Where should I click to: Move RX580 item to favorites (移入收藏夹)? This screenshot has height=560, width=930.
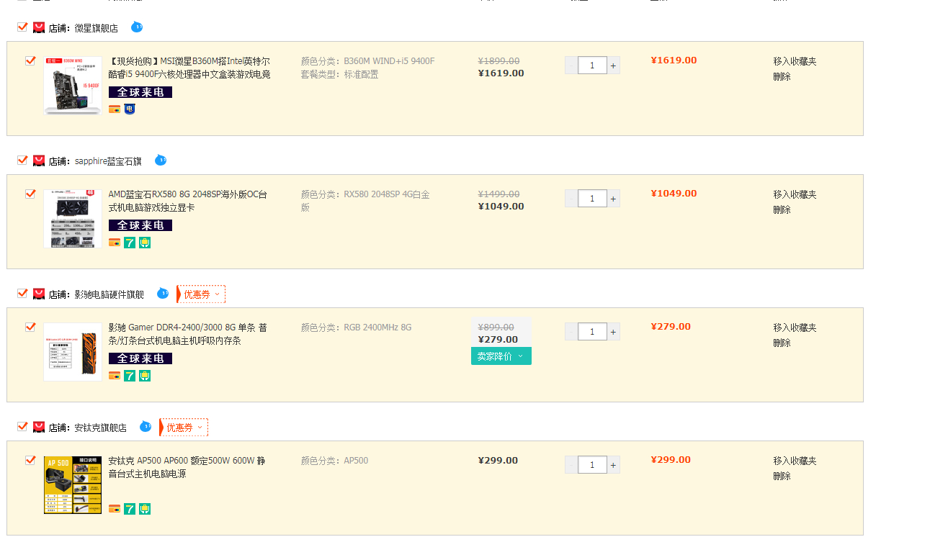click(x=795, y=194)
